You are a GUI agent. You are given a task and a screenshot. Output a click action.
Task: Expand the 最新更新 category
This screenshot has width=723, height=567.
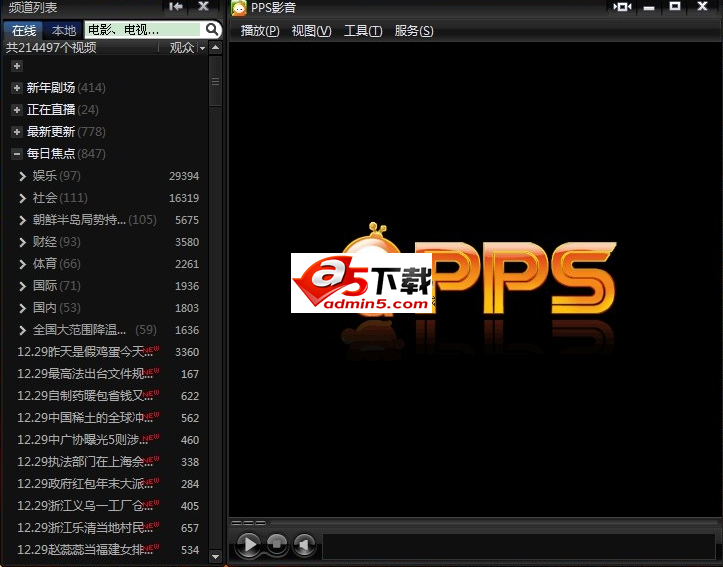17,132
